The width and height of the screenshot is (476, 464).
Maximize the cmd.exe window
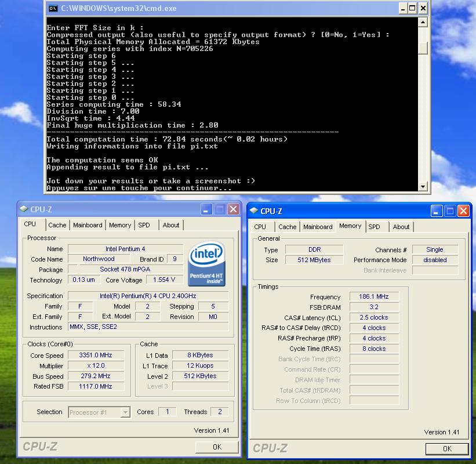tap(412, 8)
